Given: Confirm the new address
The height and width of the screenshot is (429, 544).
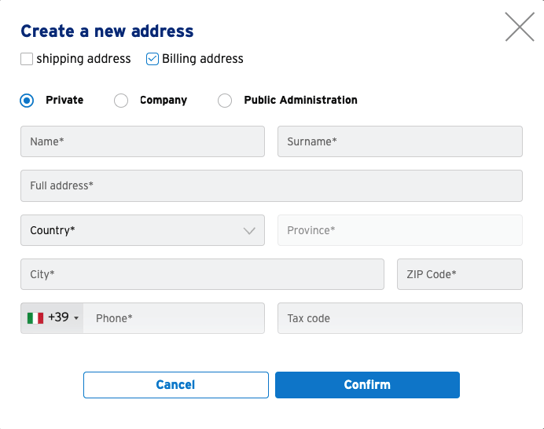Looking at the screenshot, I should [x=367, y=385].
